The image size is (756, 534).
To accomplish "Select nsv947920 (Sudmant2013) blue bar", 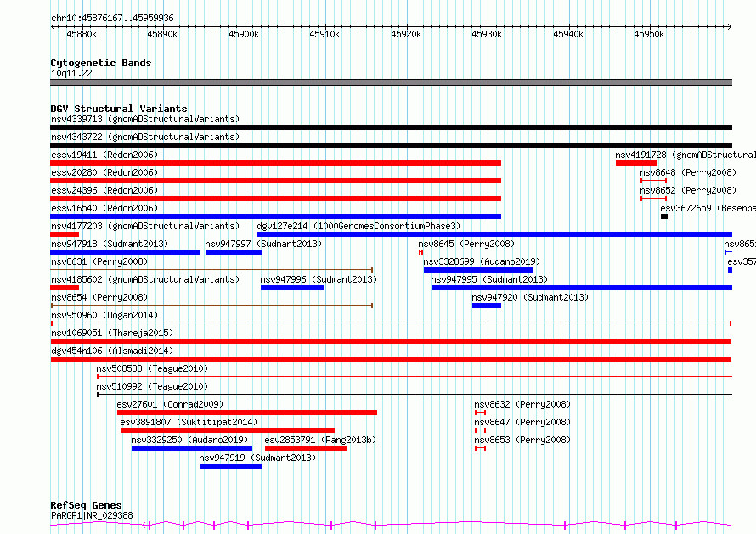I will coord(487,306).
